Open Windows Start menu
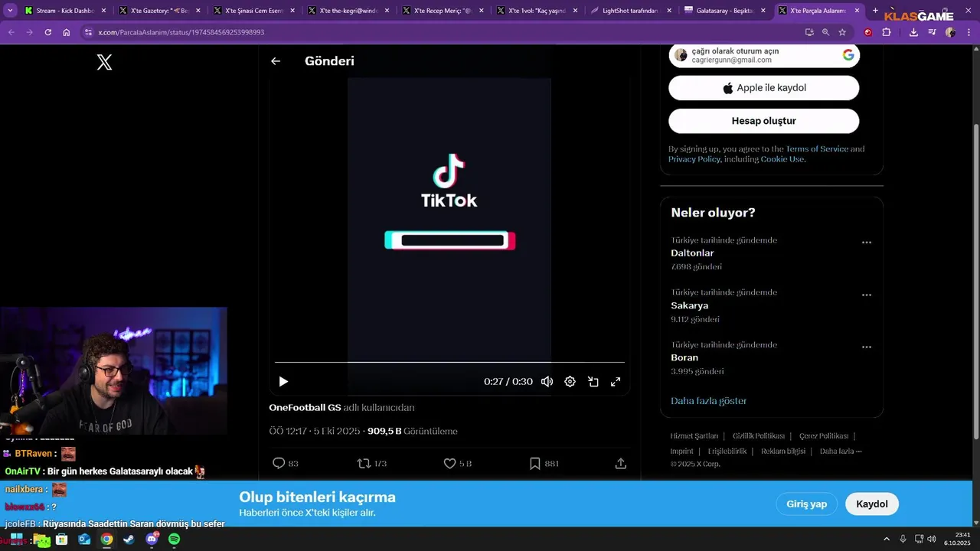The image size is (980, 551). coord(16,540)
